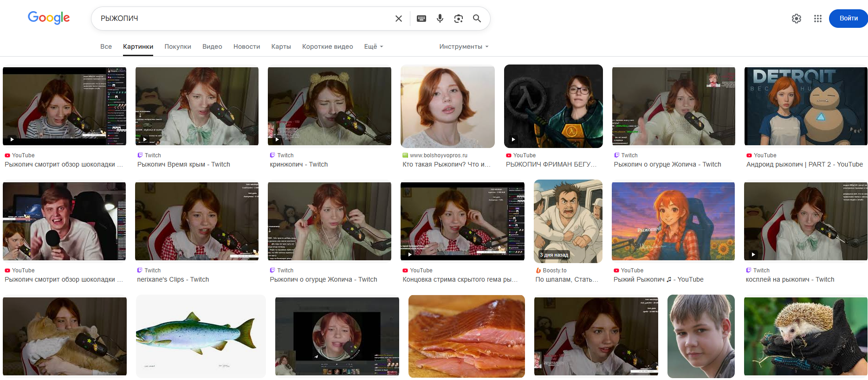
Task: Open 'Рыжопич Время крым - Twitch' link
Action: 184,164
